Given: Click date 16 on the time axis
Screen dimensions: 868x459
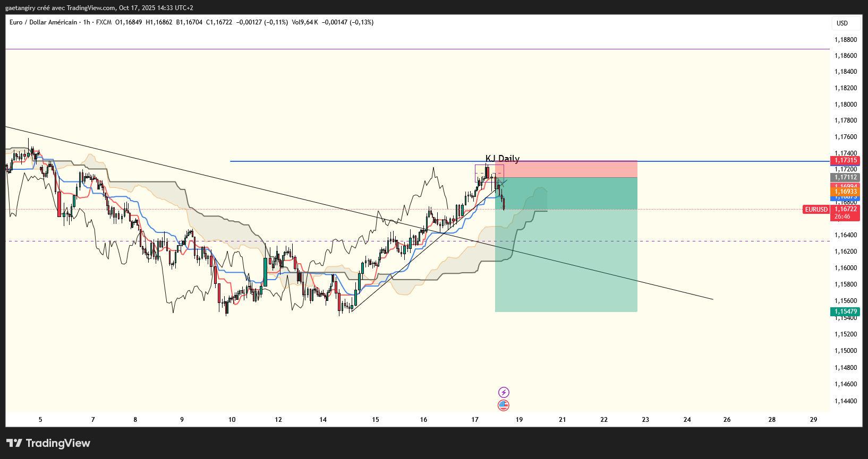Looking at the screenshot, I should click(423, 420).
